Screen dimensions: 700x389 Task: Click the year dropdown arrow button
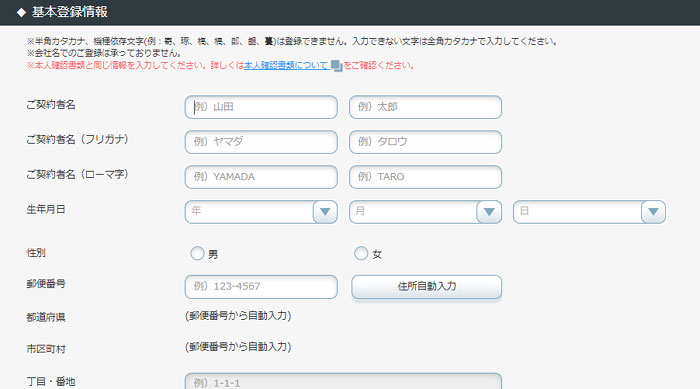(x=325, y=212)
